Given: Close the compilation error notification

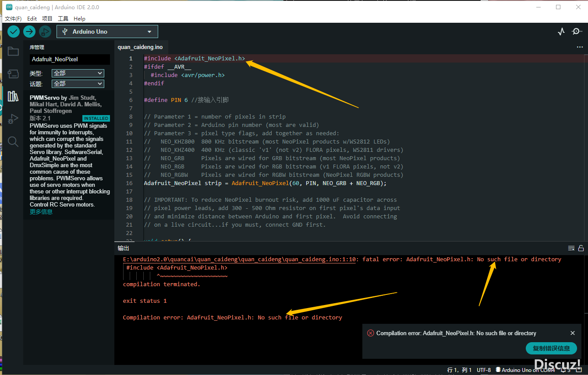Looking at the screenshot, I should coord(573,333).
